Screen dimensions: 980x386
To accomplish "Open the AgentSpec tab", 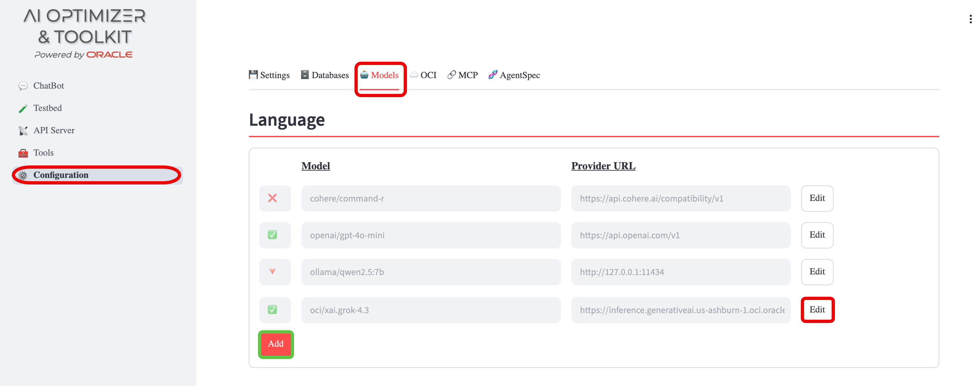I will (514, 75).
